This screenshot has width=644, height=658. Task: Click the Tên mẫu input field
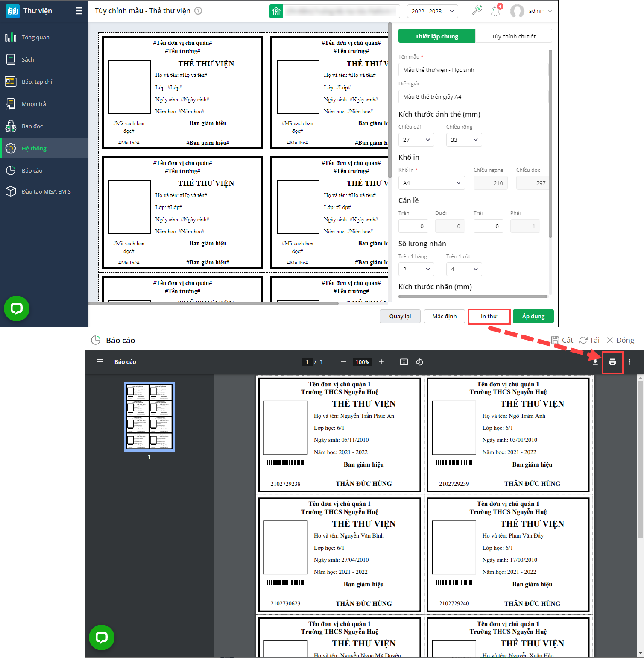pos(473,70)
